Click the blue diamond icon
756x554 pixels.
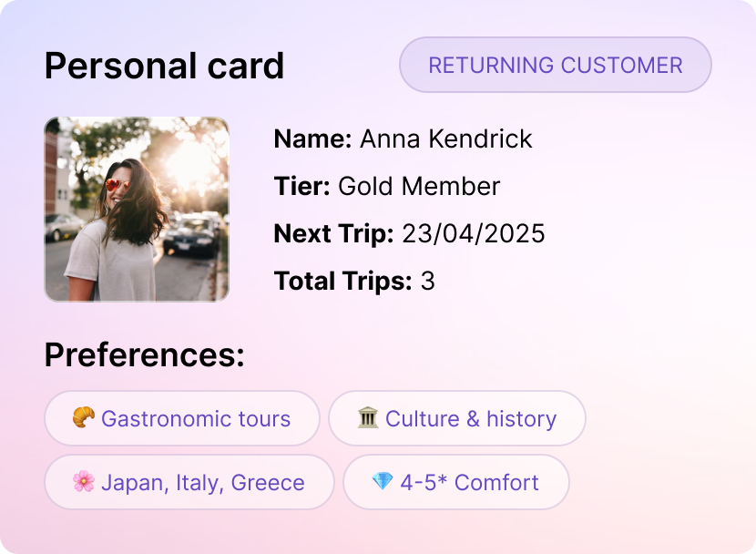[383, 482]
